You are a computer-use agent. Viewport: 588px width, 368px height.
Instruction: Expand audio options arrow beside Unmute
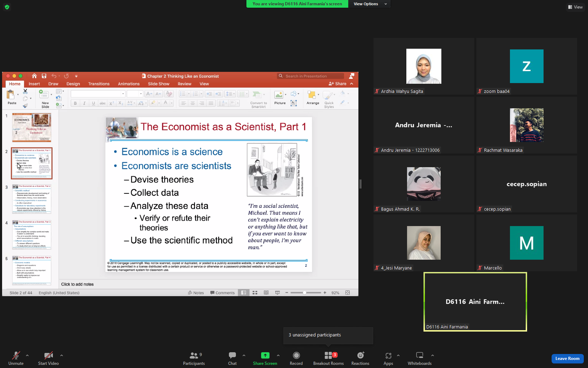point(27,355)
